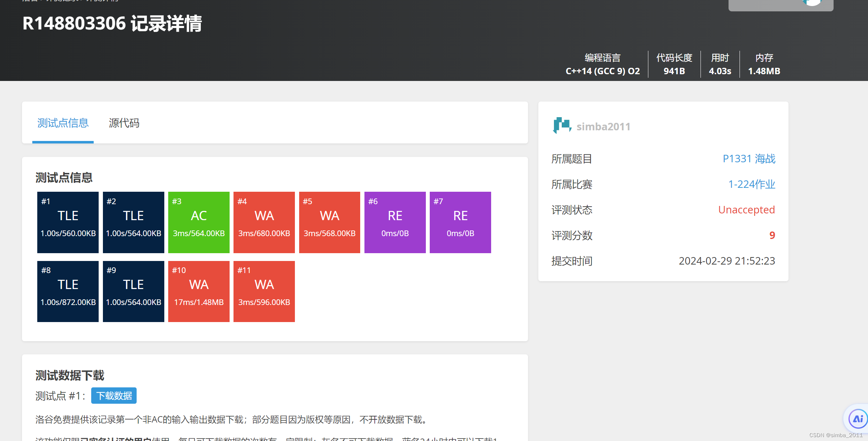Click the 下载数据 button
868x441 pixels.
pyautogui.click(x=114, y=395)
